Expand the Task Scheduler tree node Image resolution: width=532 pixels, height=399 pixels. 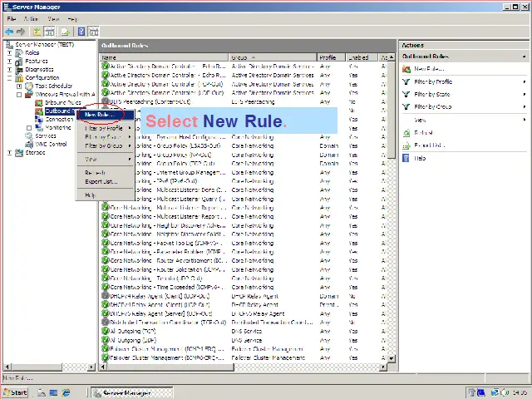(x=19, y=86)
